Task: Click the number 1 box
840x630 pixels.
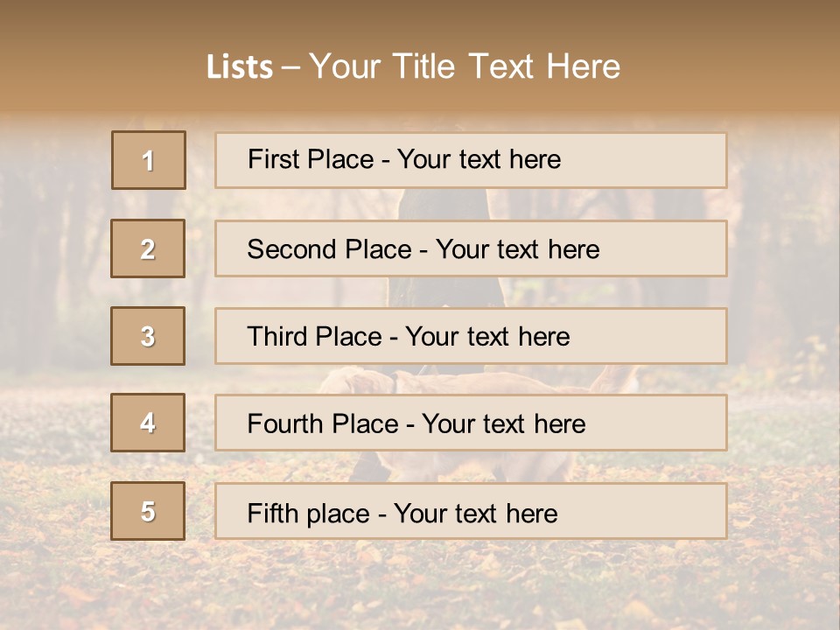Action: [x=149, y=160]
